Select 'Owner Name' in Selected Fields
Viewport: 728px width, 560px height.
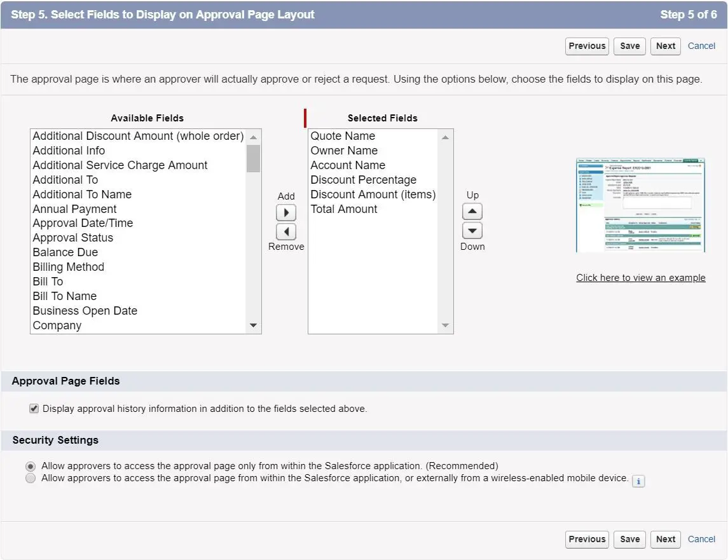coord(373,151)
